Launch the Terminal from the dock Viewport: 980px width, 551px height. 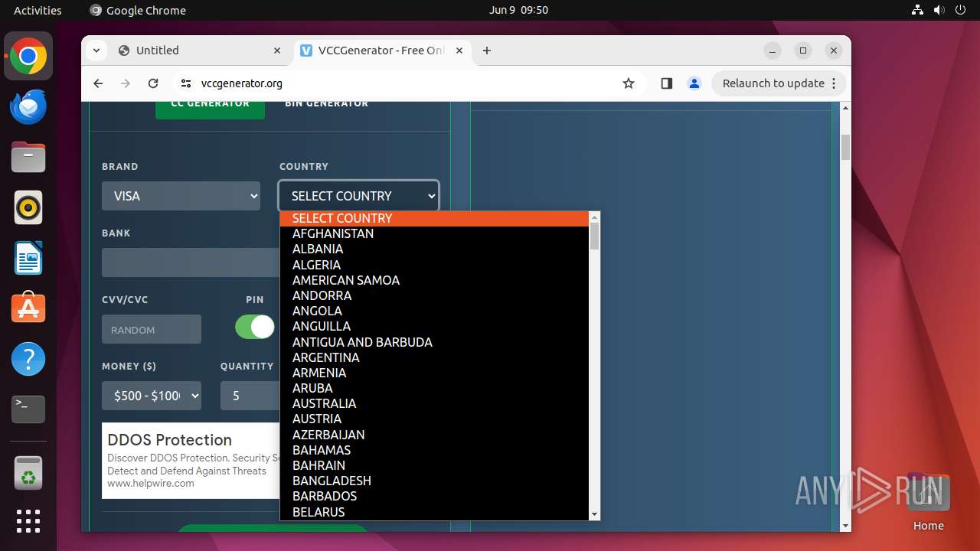pos(28,409)
